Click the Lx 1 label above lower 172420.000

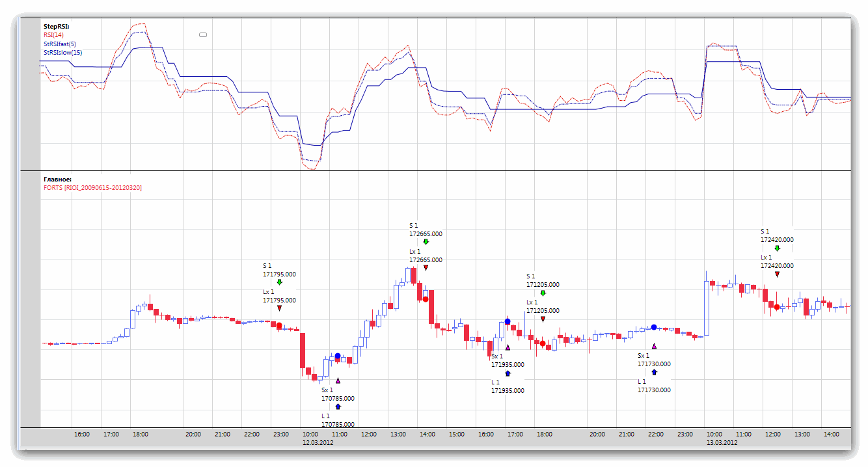point(766,258)
